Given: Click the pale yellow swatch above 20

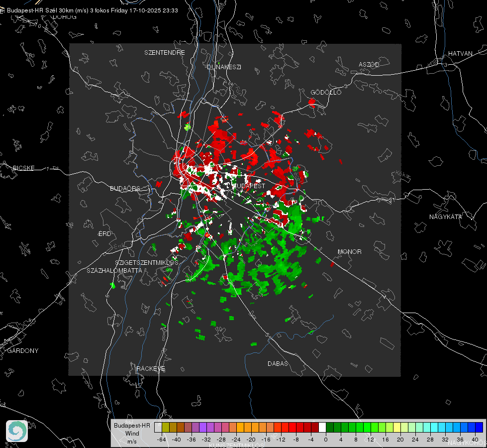Looking at the screenshot, I should pyautogui.click(x=397, y=427).
